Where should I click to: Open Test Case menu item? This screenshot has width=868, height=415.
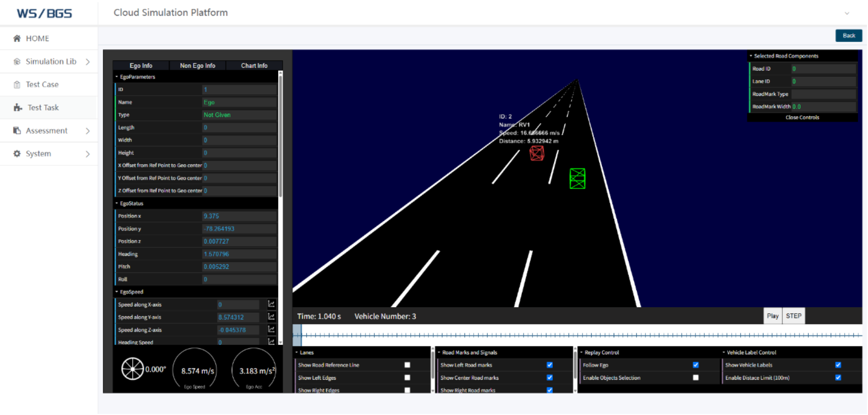[x=49, y=85]
